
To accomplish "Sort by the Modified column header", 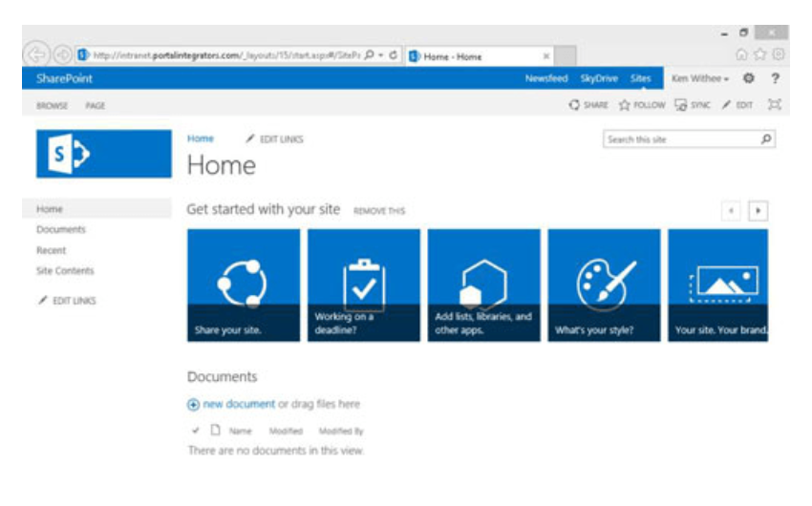I will tap(286, 431).
